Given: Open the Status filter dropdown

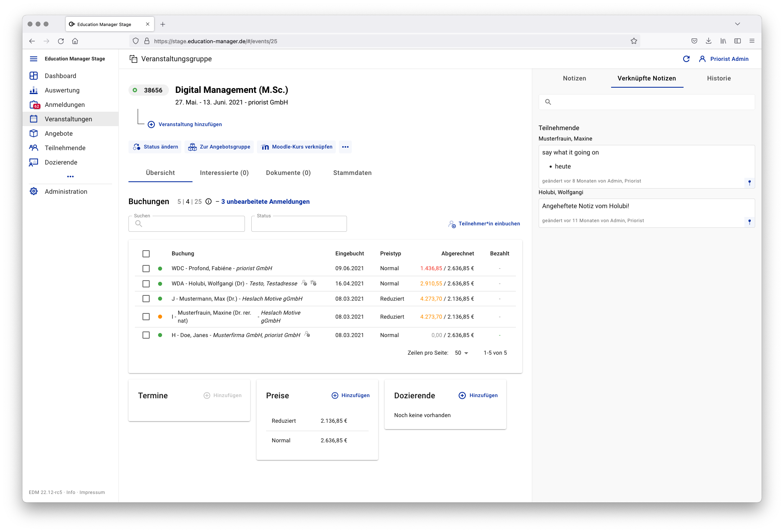Looking at the screenshot, I should 299,223.
